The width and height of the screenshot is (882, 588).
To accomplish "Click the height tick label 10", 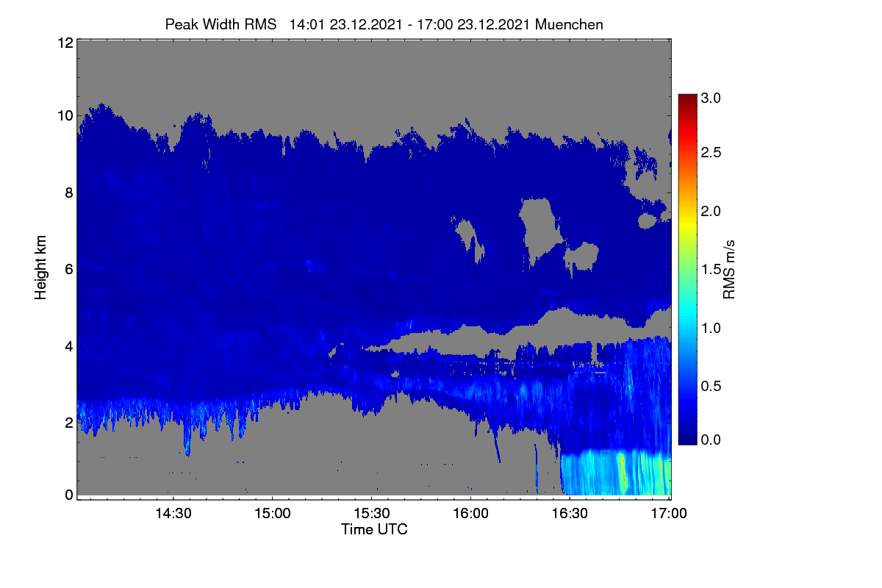I will 64,115.
